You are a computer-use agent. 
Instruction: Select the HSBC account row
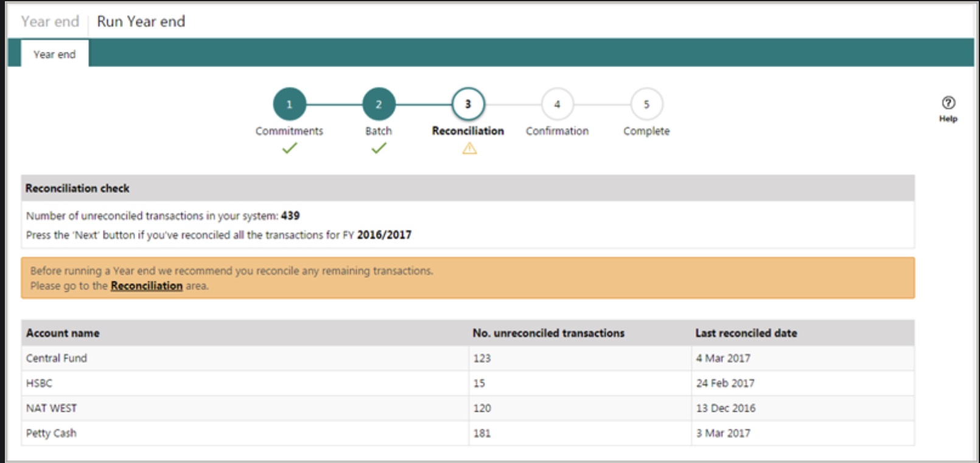[x=467, y=383]
